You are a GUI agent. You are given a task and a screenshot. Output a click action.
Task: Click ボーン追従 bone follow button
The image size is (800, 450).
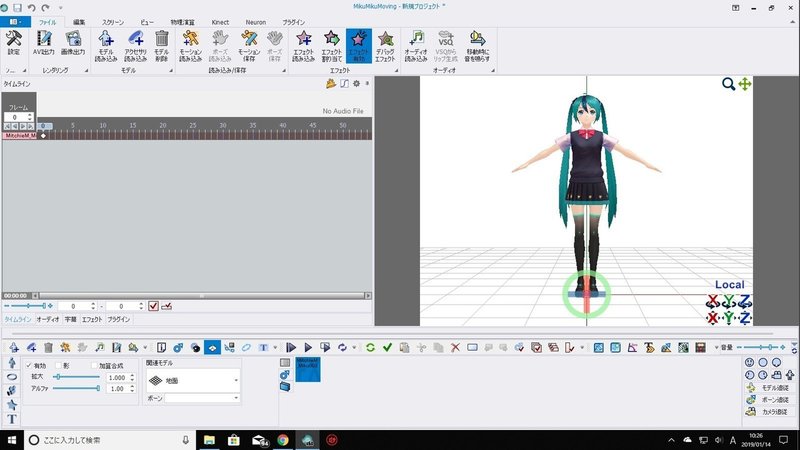point(769,400)
